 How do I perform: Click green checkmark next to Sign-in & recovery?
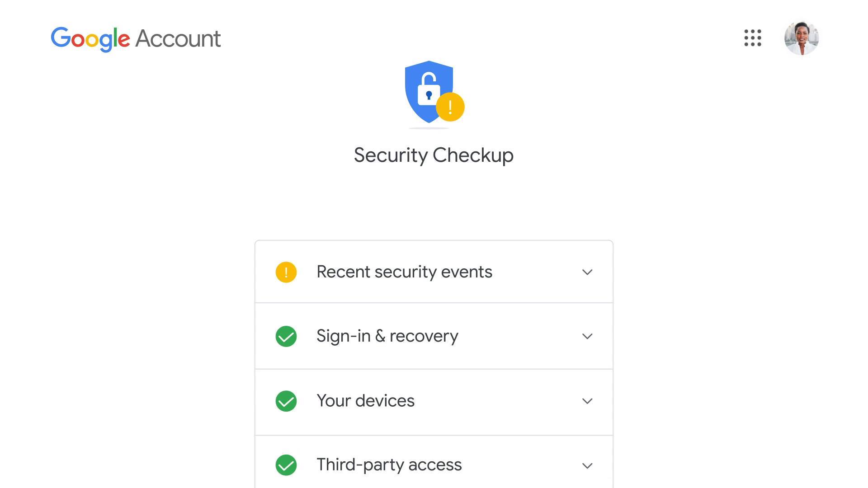(286, 336)
